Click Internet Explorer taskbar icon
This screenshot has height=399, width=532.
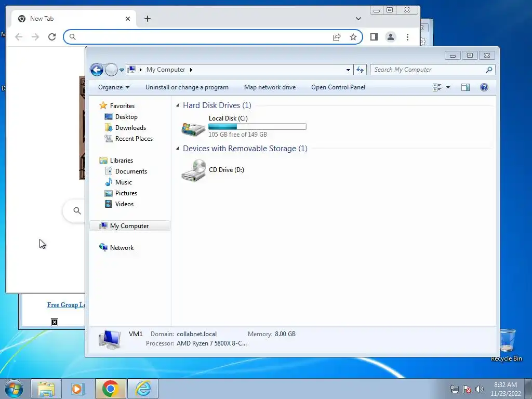[143, 389]
